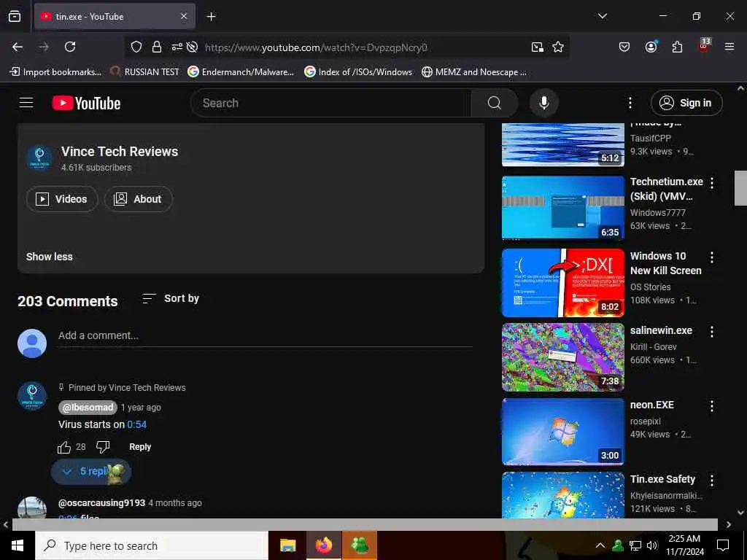Open the Firefox account icon
This screenshot has width=747, height=560.
[x=651, y=47]
